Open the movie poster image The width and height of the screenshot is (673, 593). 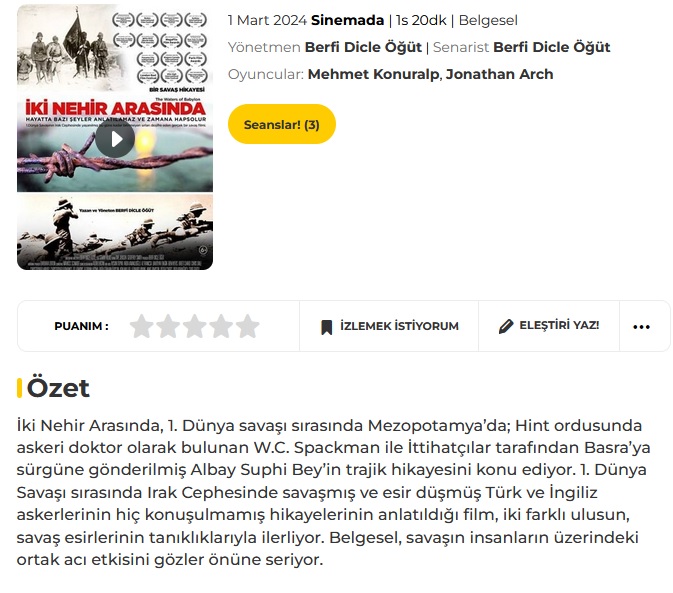tap(115, 137)
